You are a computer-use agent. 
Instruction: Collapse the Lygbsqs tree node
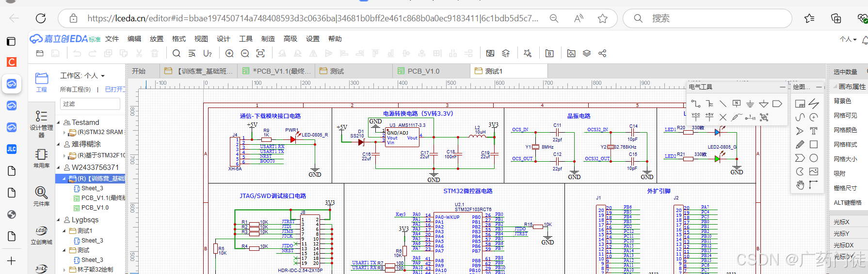pos(59,220)
